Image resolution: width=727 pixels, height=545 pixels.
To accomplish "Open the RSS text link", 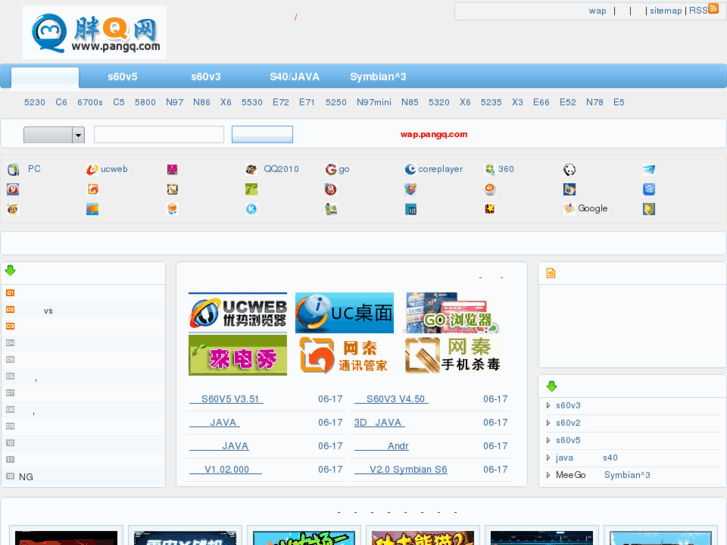I will [698, 11].
